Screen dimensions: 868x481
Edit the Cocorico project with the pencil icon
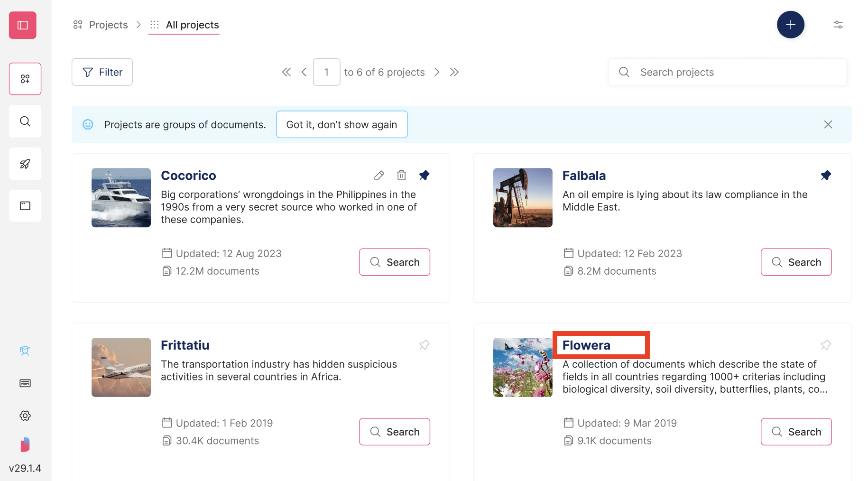tap(379, 175)
